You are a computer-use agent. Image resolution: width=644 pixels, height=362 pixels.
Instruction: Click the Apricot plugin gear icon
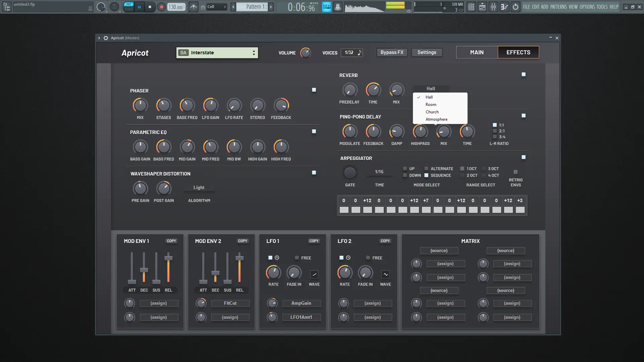[x=106, y=38]
